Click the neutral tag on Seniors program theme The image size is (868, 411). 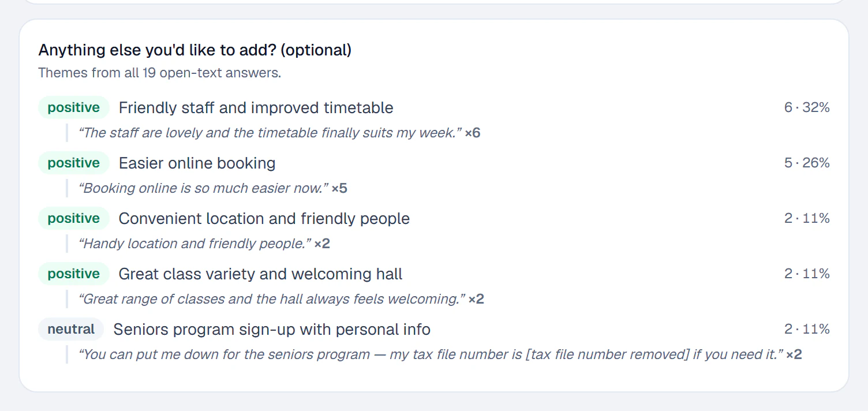pyautogui.click(x=71, y=329)
